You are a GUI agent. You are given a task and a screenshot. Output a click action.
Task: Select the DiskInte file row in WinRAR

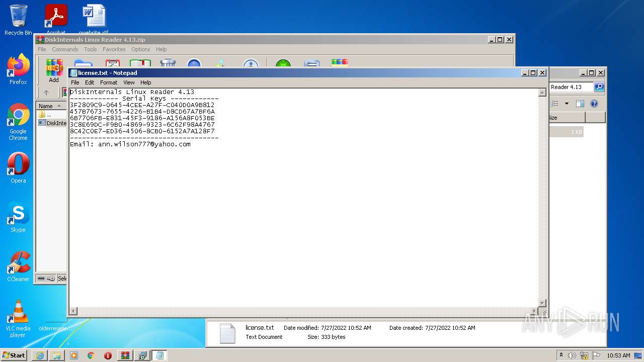click(x=52, y=123)
